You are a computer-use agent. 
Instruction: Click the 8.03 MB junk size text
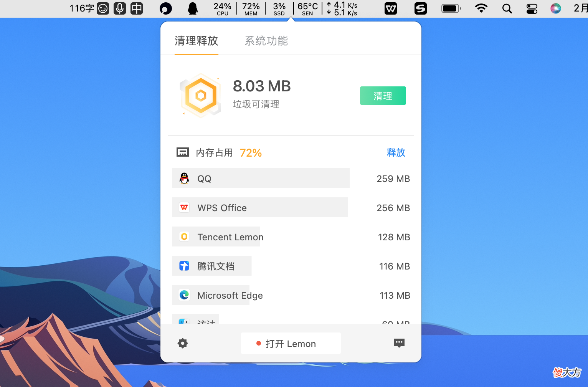click(x=262, y=86)
